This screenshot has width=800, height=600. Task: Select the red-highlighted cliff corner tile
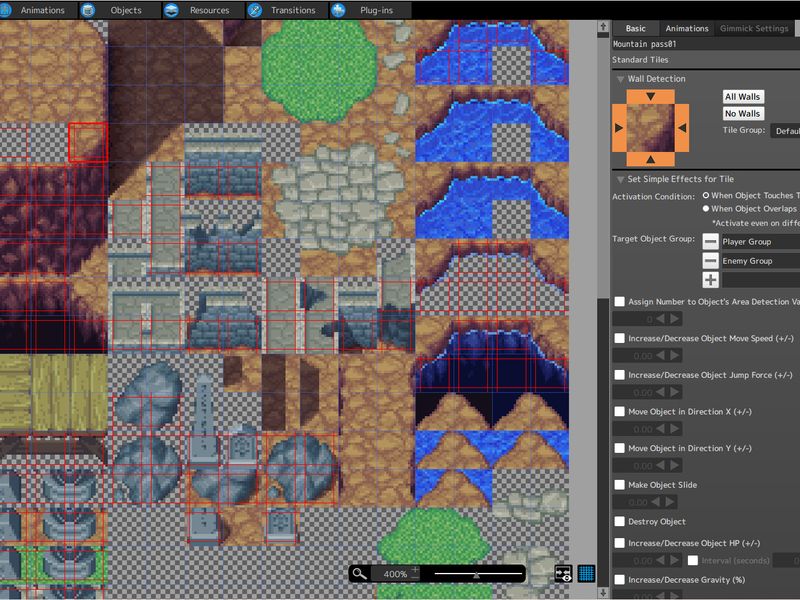coord(88,142)
